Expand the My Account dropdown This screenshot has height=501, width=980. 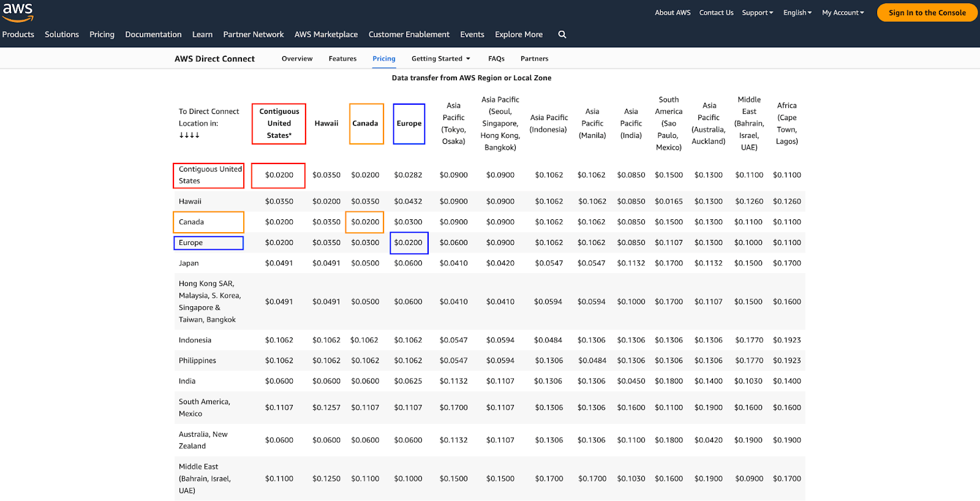(843, 13)
